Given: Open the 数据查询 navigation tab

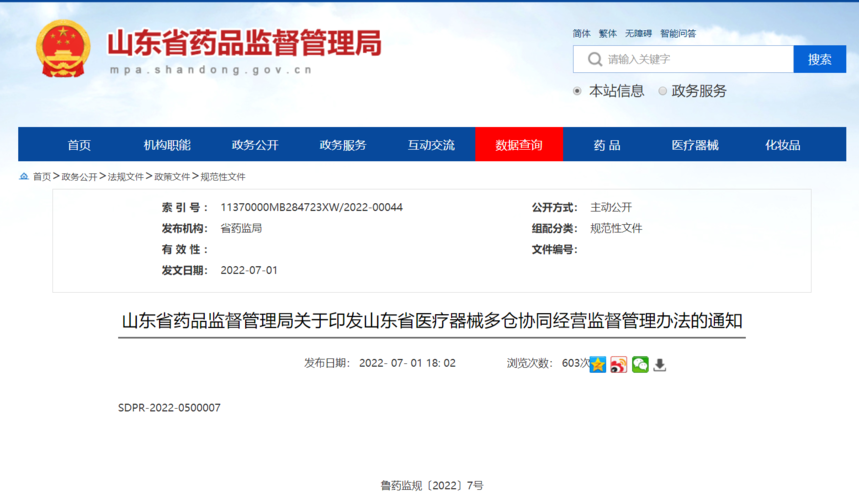Looking at the screenshot, I should pyautogui.click(x=519, y=145).
